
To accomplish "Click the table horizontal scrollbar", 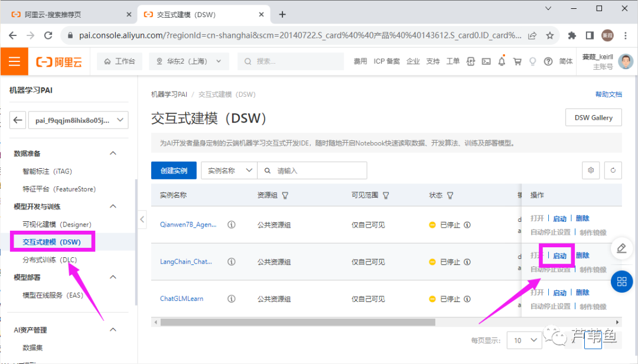I will point(298,322).
